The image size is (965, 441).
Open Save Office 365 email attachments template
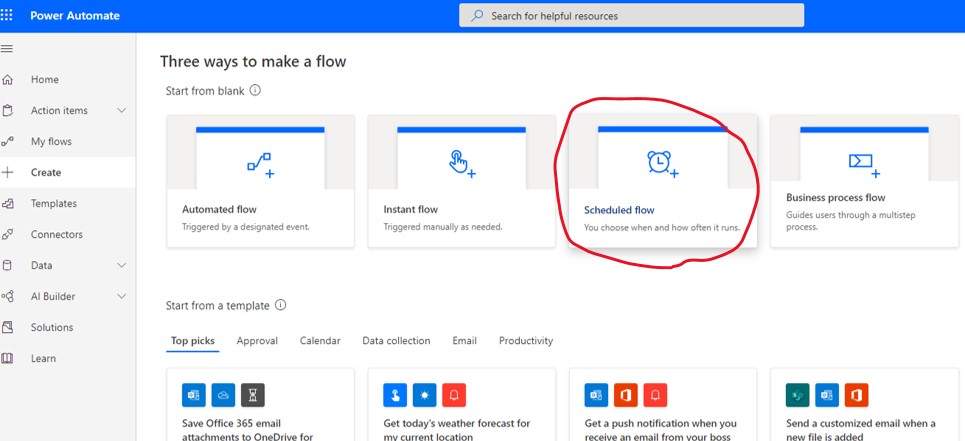pyautogui.click(x=260, y=405)
